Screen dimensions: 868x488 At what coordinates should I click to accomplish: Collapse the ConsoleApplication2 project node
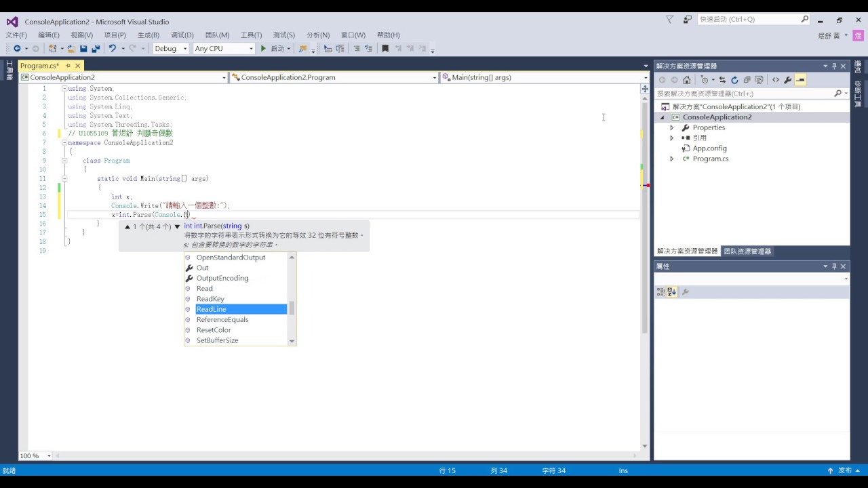pos(663,117)
